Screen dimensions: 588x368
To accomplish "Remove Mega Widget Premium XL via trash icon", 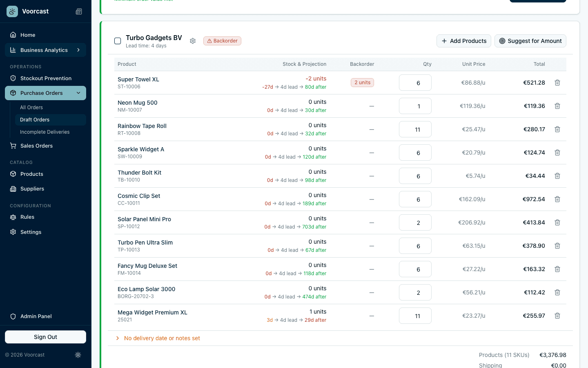I will pos(557,316).
